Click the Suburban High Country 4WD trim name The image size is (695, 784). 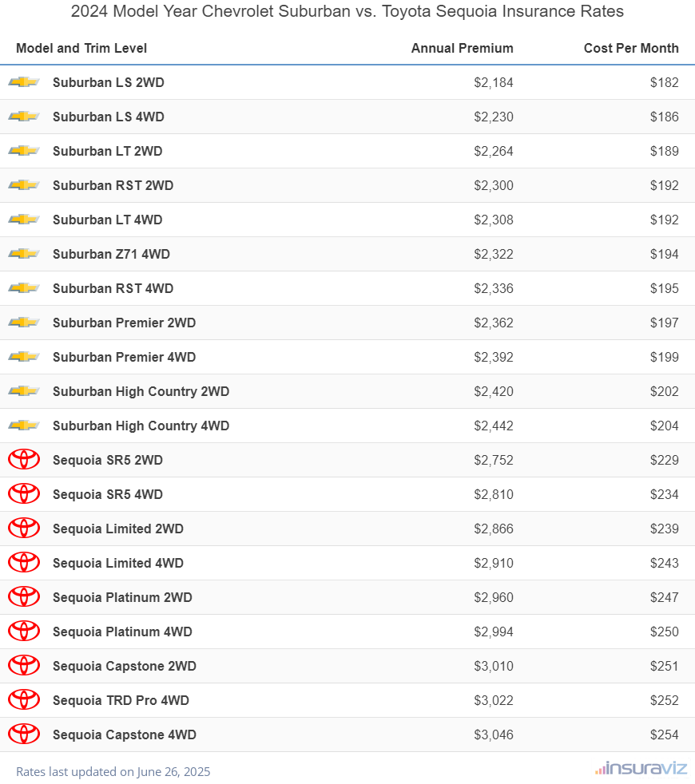click(x=141, y=426)
